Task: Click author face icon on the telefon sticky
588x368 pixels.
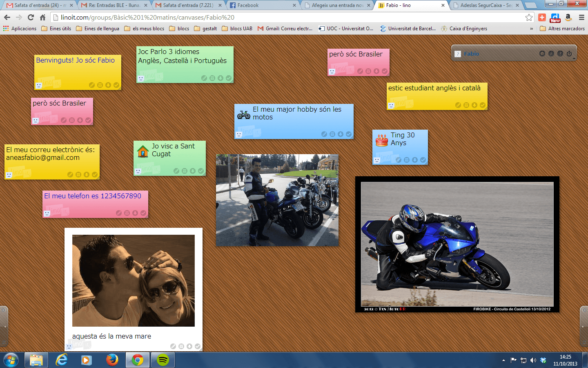Action: (47, 213)
